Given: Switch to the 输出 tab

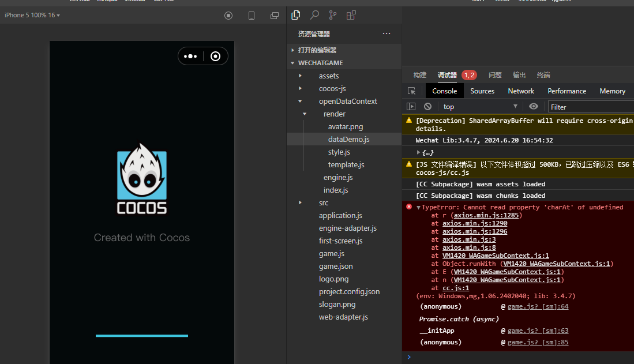Looking at the screenshot, I should pos(519,75).
